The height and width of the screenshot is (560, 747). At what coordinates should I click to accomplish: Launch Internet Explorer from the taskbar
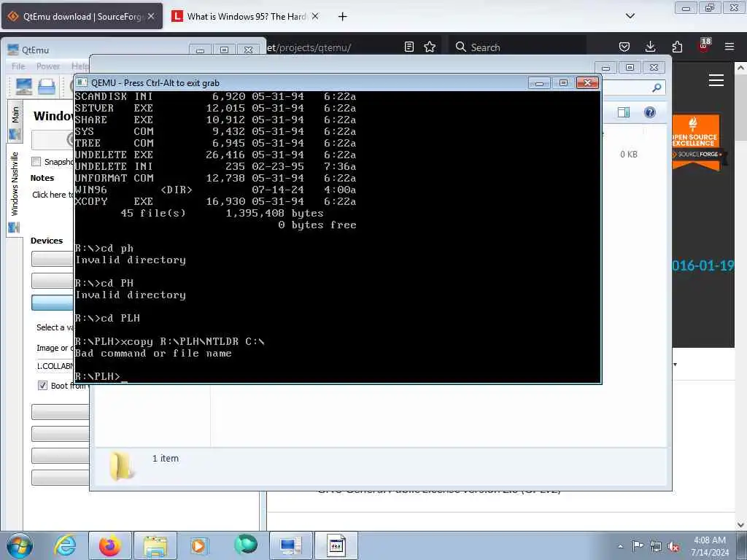pyautogui.click(x=65, y=545)
